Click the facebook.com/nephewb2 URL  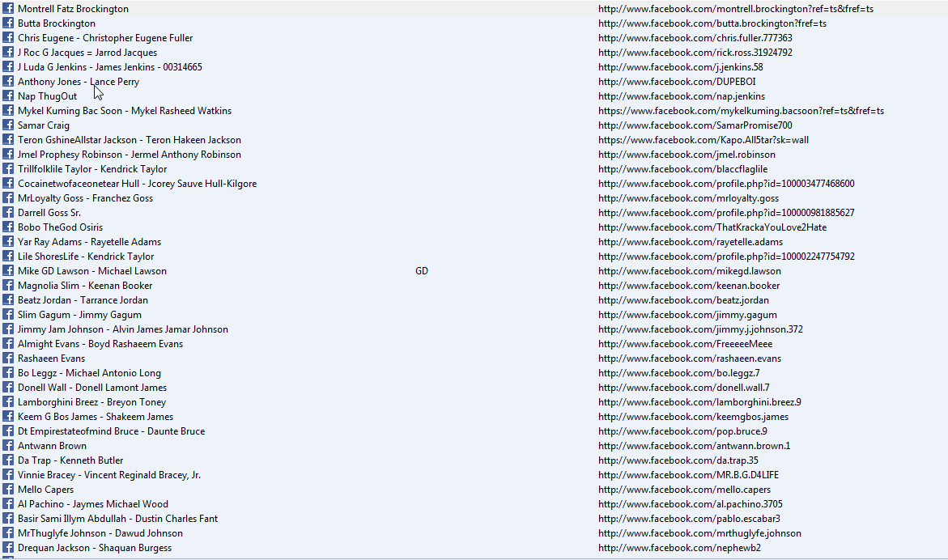[679, 548]
